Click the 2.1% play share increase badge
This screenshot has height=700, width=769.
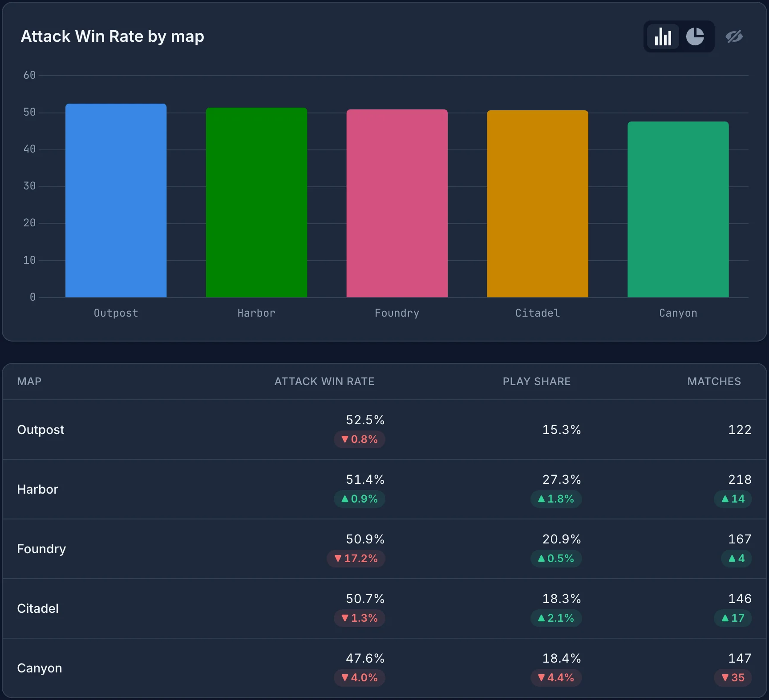click(556, 618)
